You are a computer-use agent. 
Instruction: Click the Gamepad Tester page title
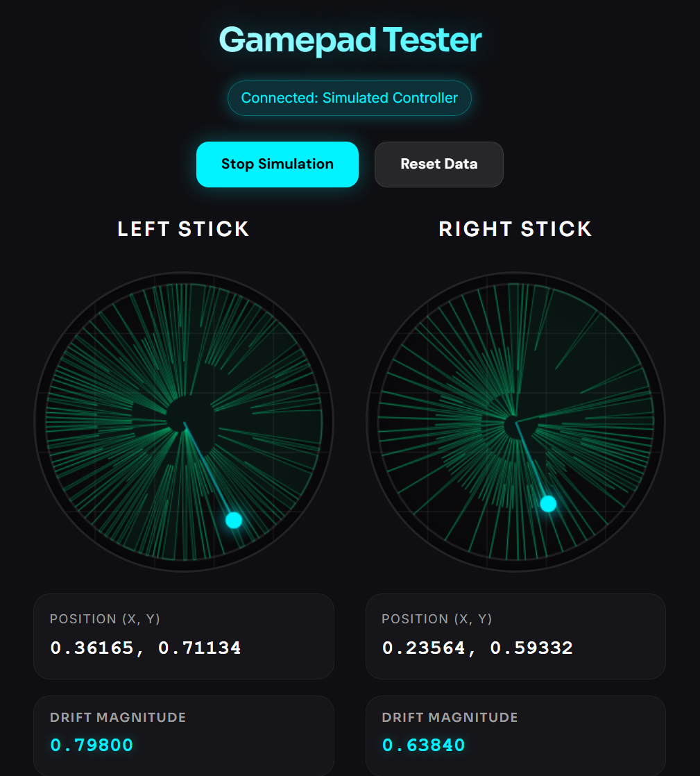coord(349,40)
